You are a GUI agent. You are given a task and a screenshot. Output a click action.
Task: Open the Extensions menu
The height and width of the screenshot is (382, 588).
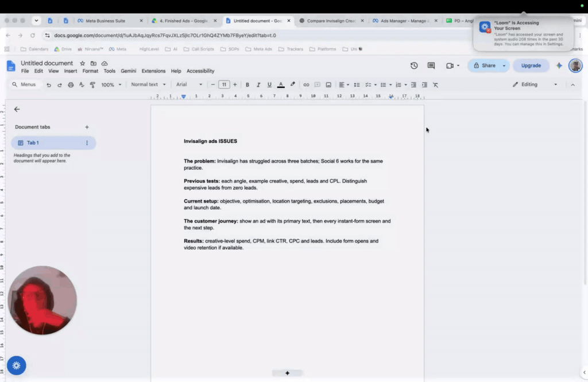click(x=153, y=71)
